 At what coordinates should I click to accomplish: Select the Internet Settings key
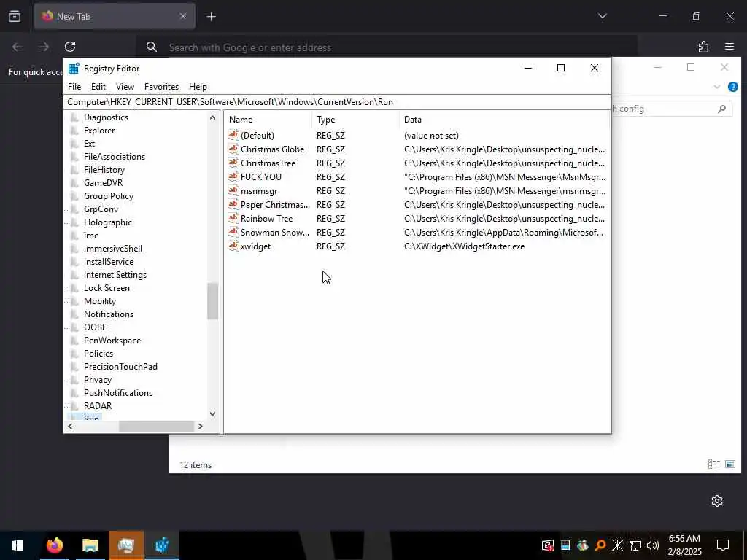coord(115,275)
